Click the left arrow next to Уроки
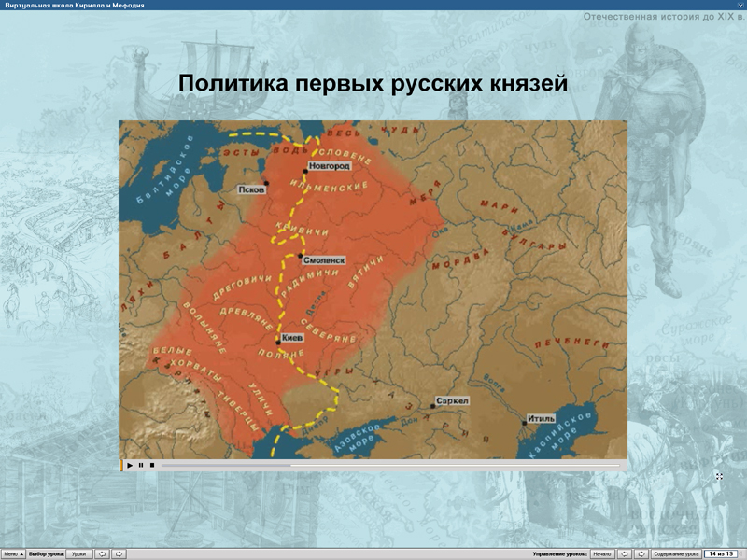The width and height of the screenshot is (747, 560). pos(102,553)
